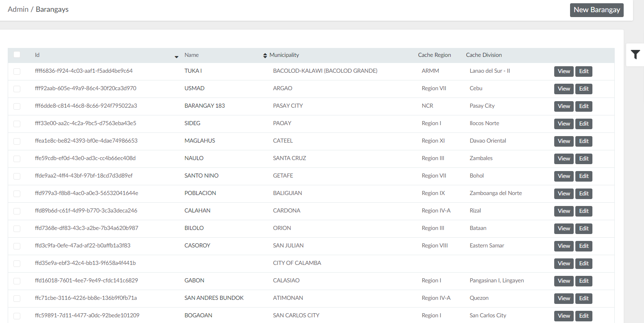Tick the SIDEG row checkbox

17,124
